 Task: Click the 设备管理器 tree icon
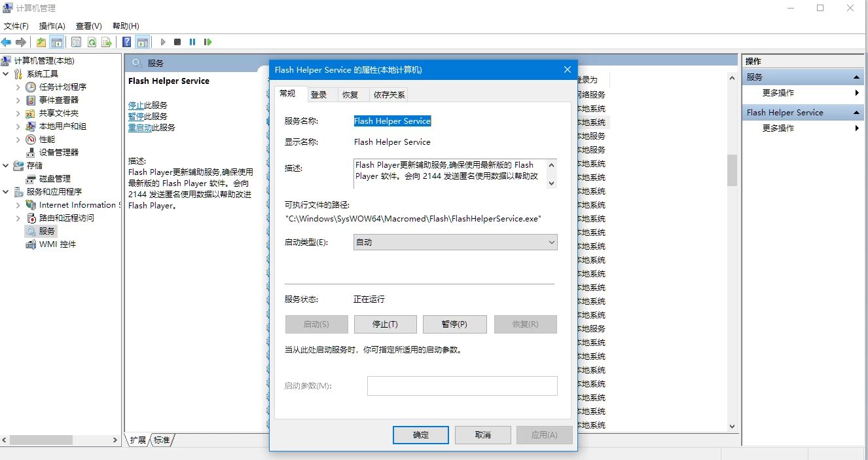(x=31, y=153)
